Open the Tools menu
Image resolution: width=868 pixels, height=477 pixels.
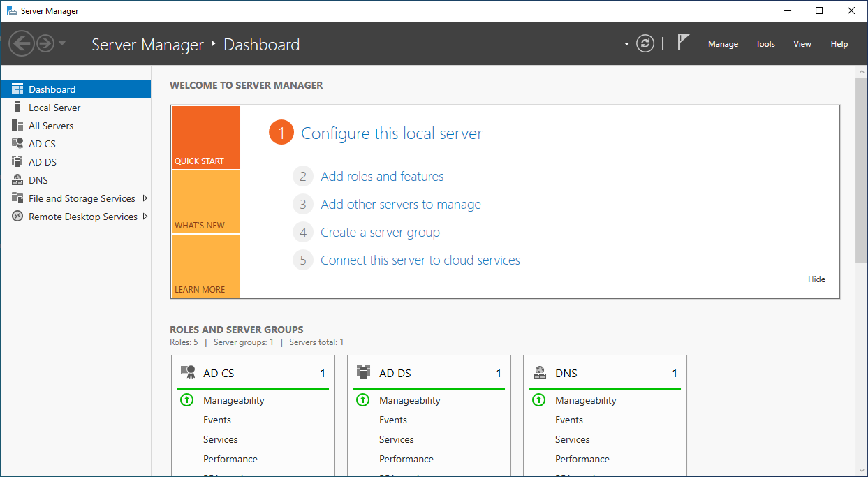(x=765, y=43)
